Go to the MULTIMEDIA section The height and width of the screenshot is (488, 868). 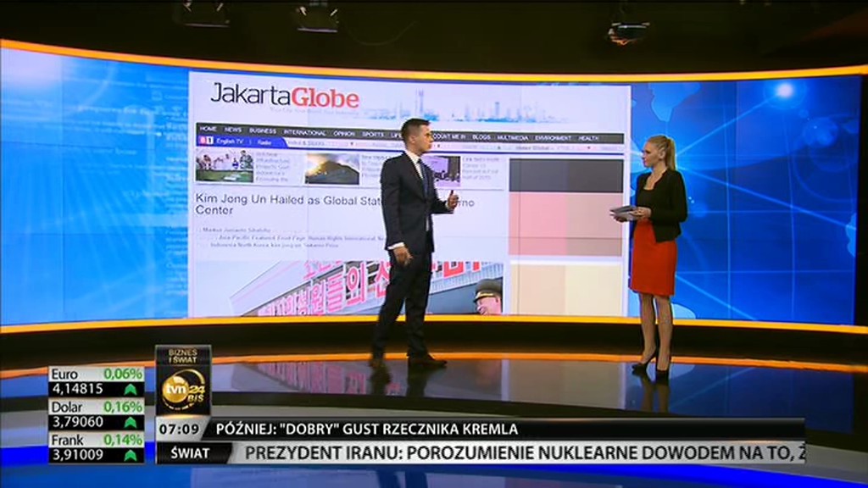pos(513,137)
